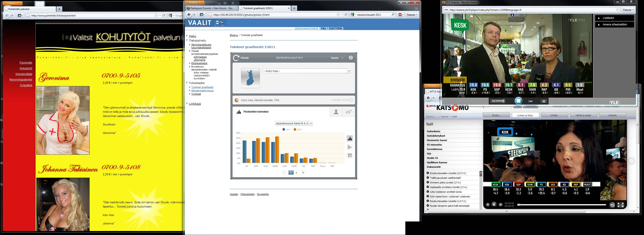Click the Päivitä refresh icon

[236, 58]
